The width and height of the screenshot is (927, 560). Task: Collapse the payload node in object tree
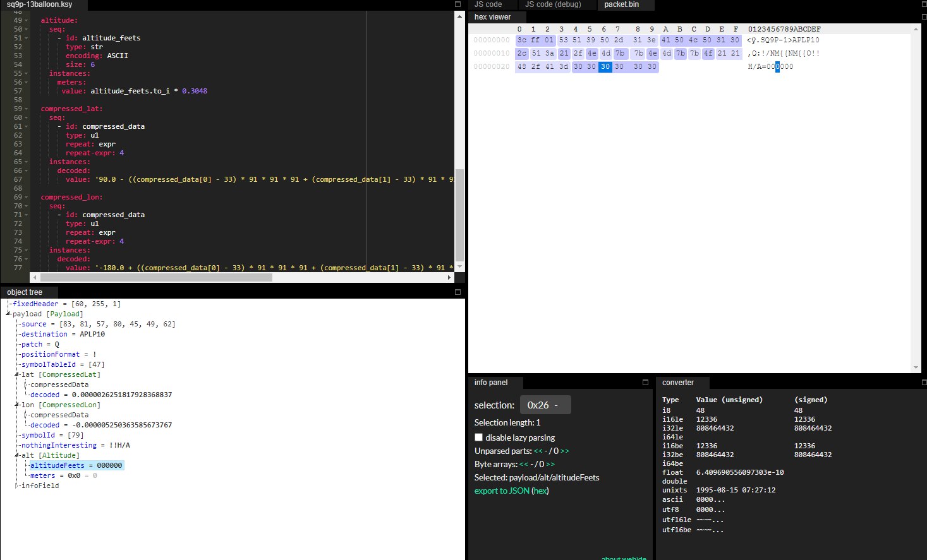8,314
